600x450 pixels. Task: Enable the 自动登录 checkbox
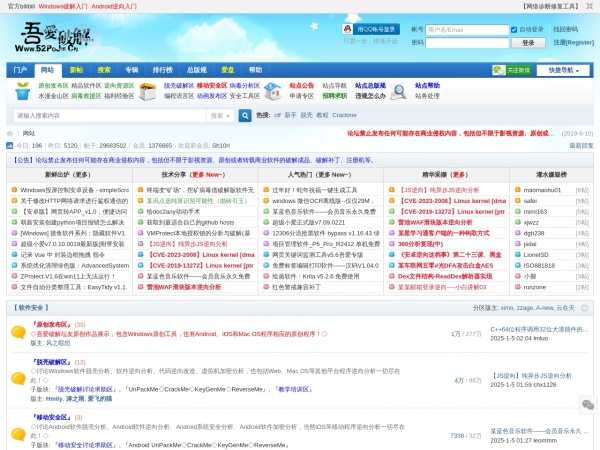[x=515, y=30]
